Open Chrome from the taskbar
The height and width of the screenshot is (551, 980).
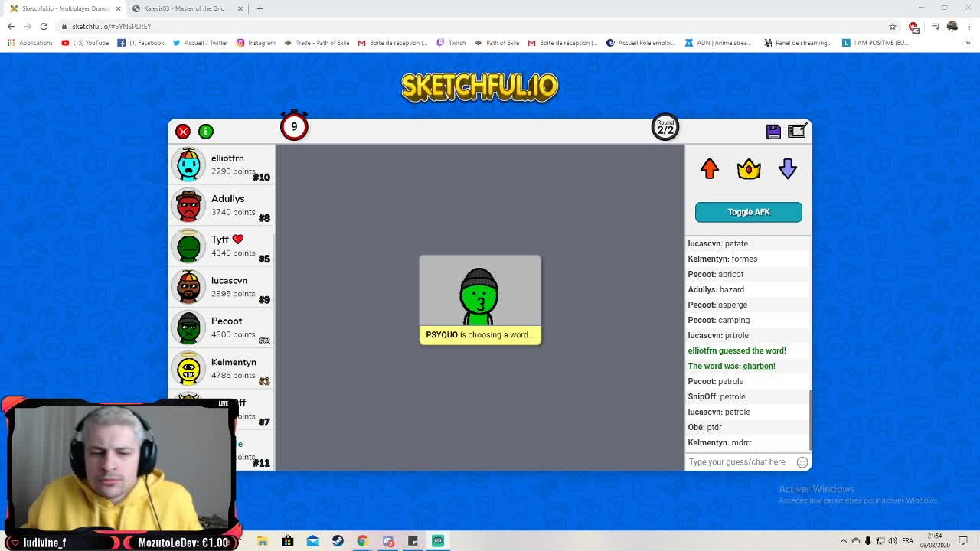pyautogui.click(x=363, y=541)
